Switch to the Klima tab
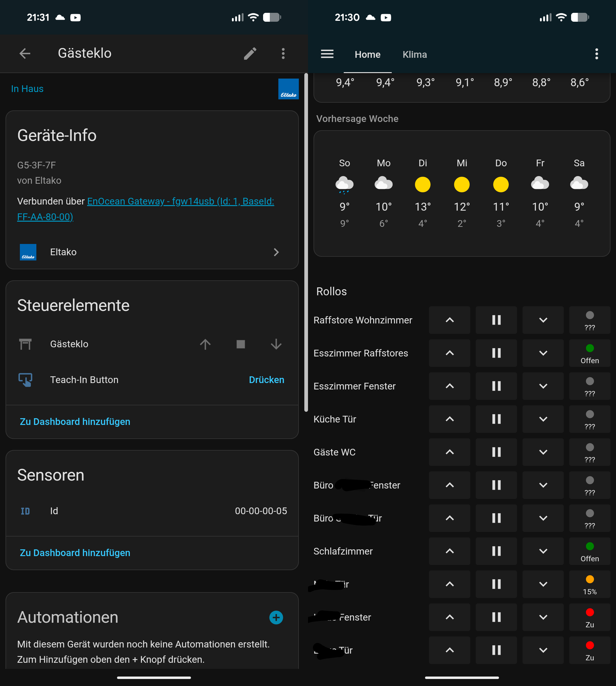Viewport: 616px width, 686px height. [415, 54]
